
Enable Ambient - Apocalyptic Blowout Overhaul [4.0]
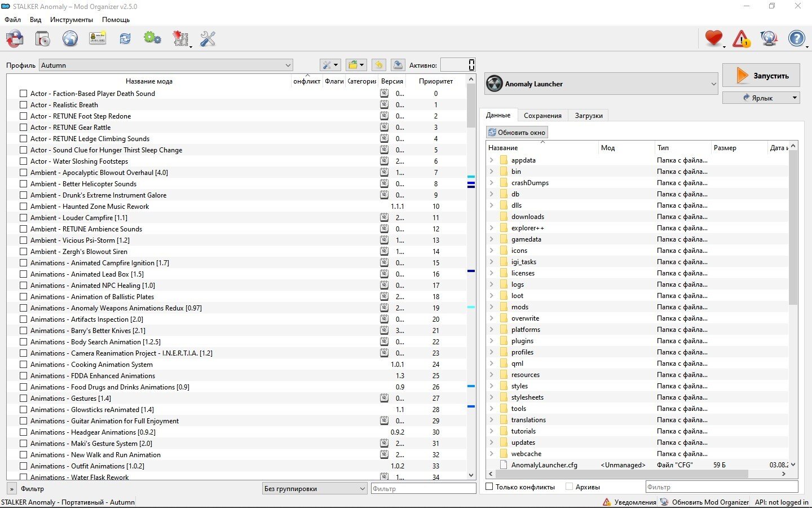coord(23,172)
